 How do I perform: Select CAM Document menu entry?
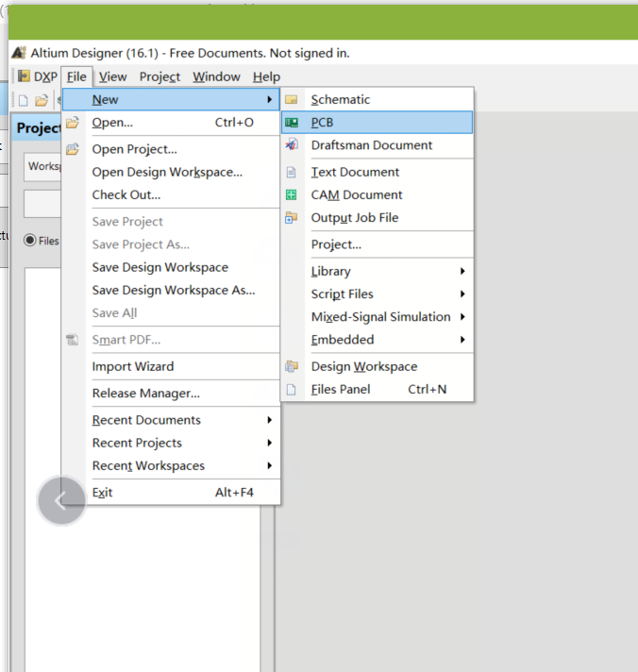378,195
